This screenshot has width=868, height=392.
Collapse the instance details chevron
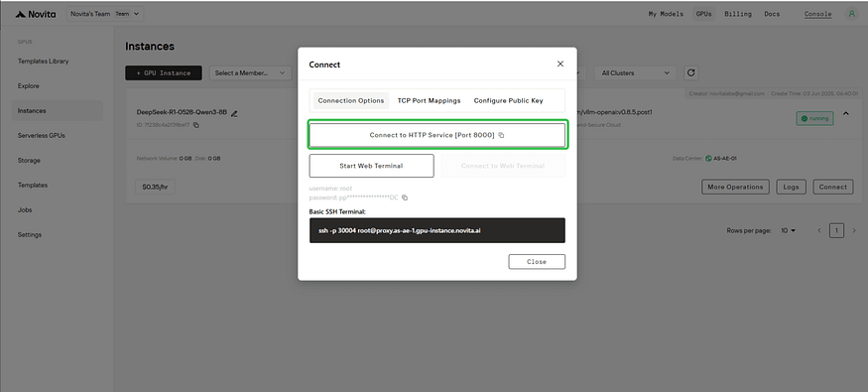(x=846, y=113)
